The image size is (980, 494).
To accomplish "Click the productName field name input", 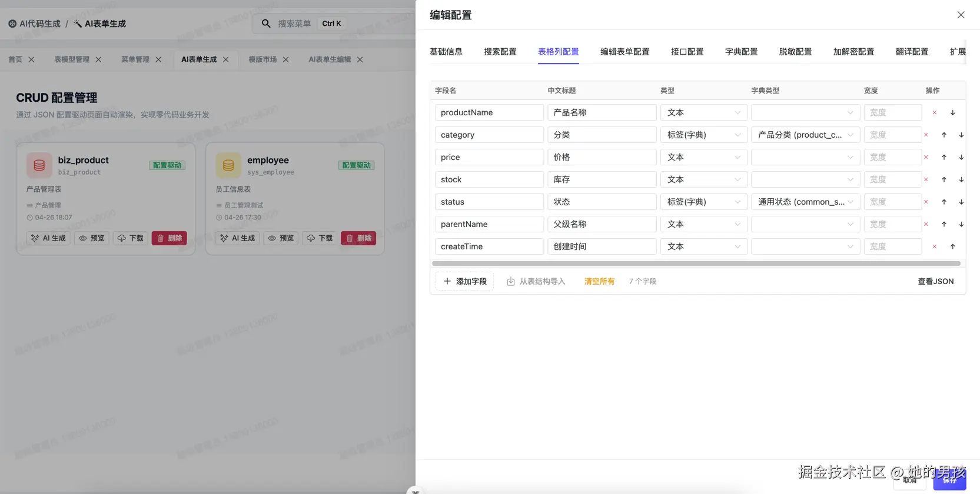I will (x=489, y=112).
